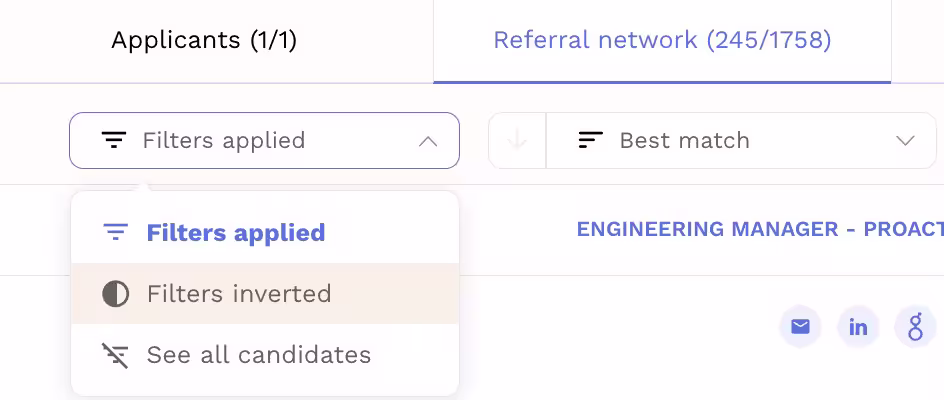Click the empty tab area right of Referral network
This screenshot has height=400, width=944.
918,41
